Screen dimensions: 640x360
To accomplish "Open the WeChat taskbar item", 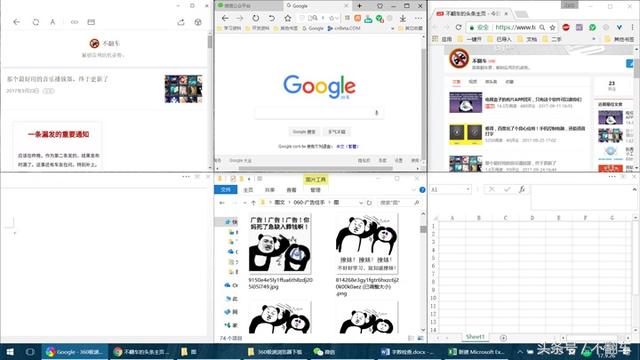I will [324, 352].
